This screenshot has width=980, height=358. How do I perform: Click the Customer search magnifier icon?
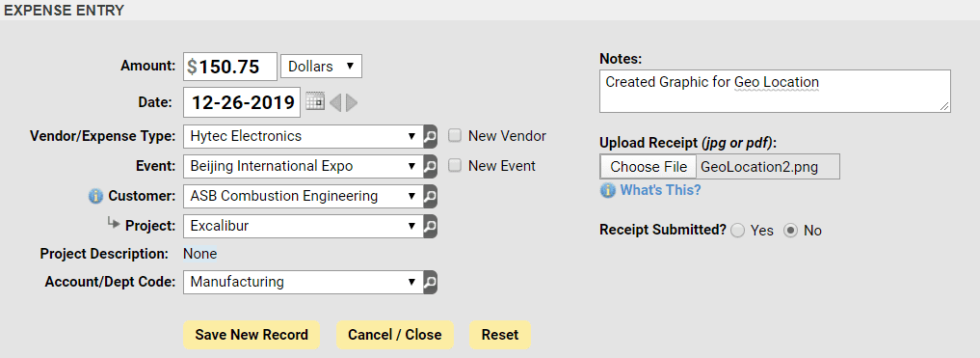(x=430, y=197)
